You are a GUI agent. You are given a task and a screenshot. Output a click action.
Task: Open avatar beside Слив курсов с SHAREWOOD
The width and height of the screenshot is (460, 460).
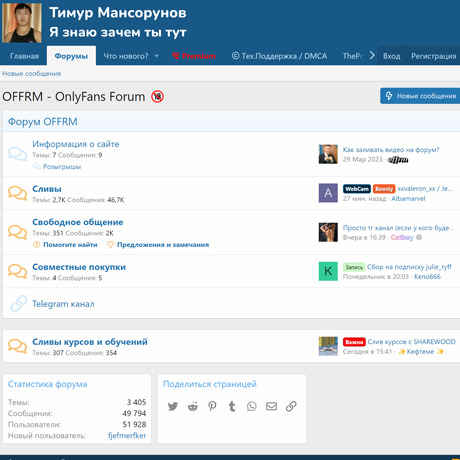click(328, 346)
